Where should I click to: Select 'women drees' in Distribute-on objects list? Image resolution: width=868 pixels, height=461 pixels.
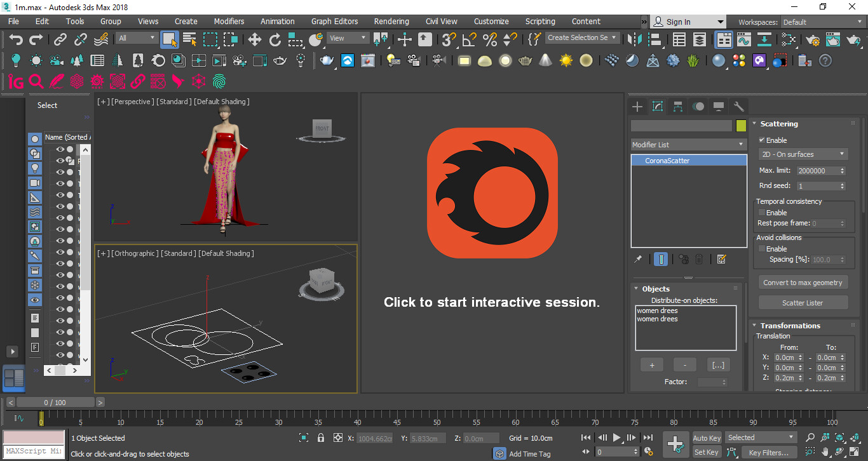pyautogui.click(x=658, y=311)
